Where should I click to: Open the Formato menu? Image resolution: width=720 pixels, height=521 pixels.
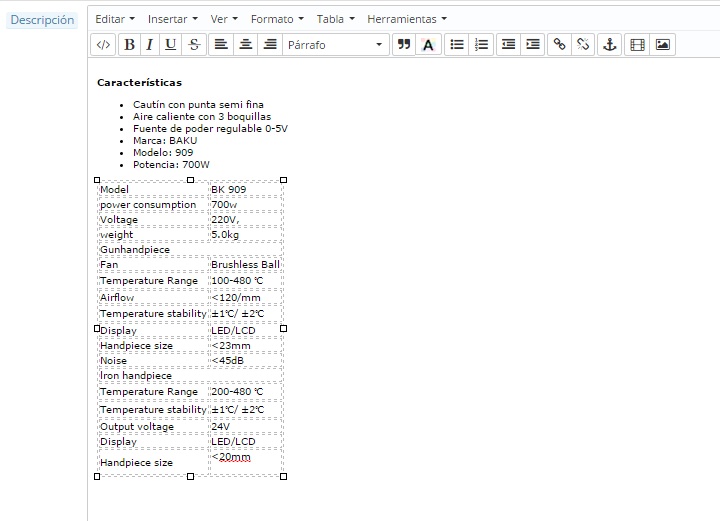tap(277, 19)
